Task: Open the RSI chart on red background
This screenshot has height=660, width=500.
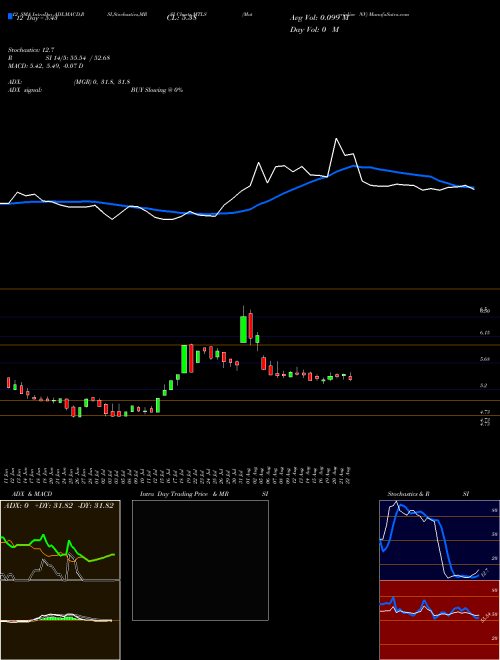Action: [x=439, y=620]
